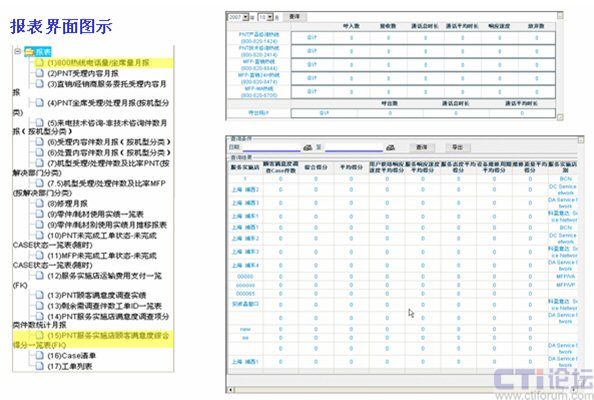The width and height of the screenshot is (594, 400).
Task: Click the new row link in table
Action: tap(245, 329)
